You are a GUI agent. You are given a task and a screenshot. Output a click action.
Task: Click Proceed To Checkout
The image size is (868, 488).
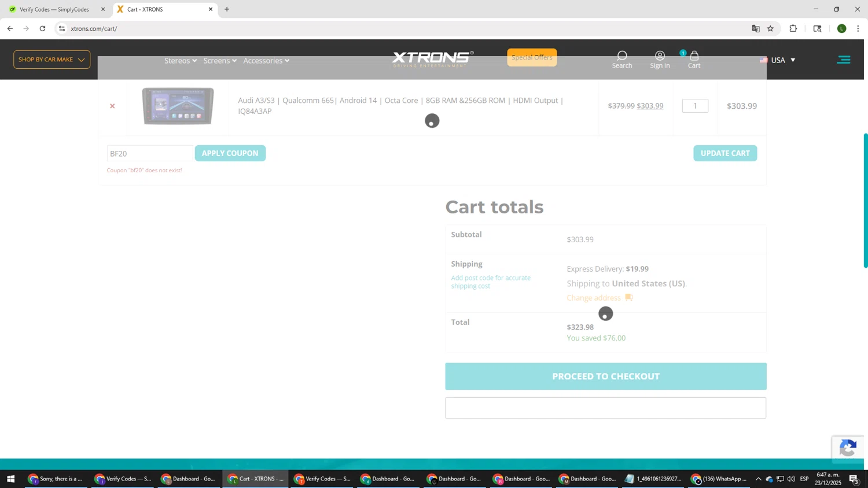point(606,376)
